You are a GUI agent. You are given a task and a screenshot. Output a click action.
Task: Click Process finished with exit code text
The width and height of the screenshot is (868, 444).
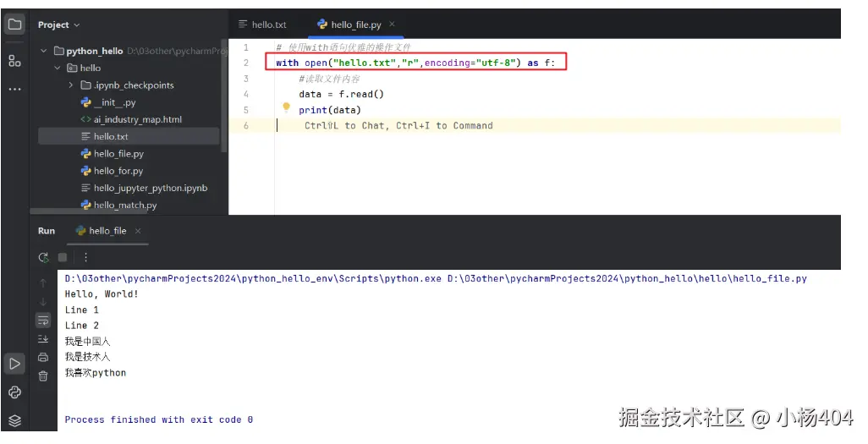click(159, 419)
